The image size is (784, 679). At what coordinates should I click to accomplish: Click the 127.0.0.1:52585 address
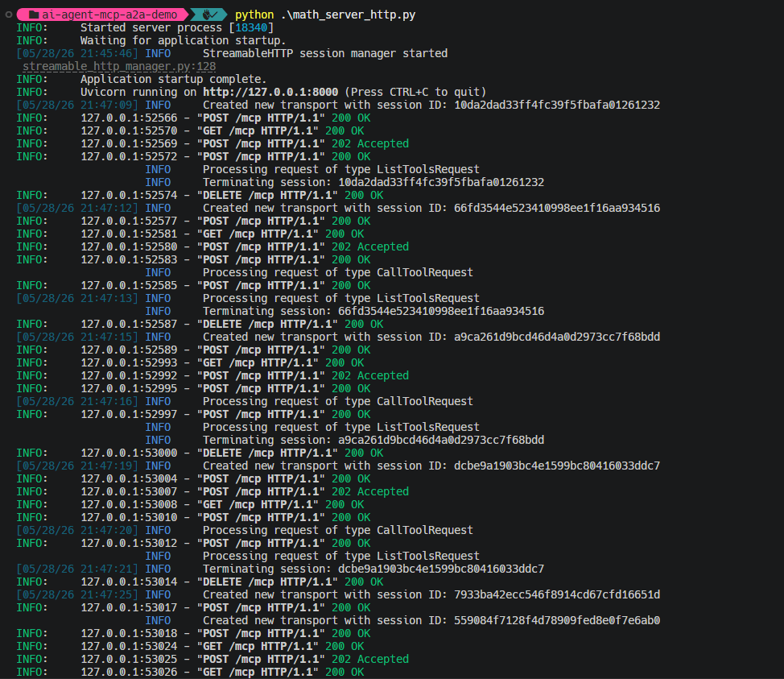[129, 286]
